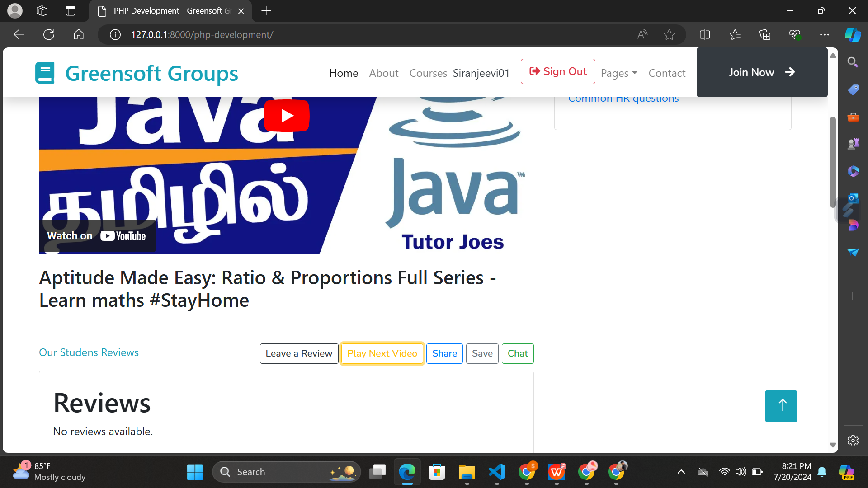This screenshot has height=488, width=868.
Task: Click the scrollbar up arrow
Action: (x=833, y=56)
